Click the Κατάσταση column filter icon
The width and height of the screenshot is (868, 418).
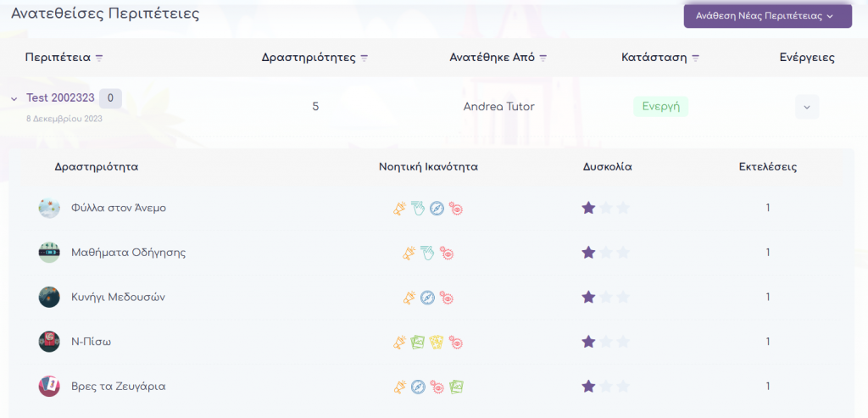pyautogui.click(x=695, y=59)
